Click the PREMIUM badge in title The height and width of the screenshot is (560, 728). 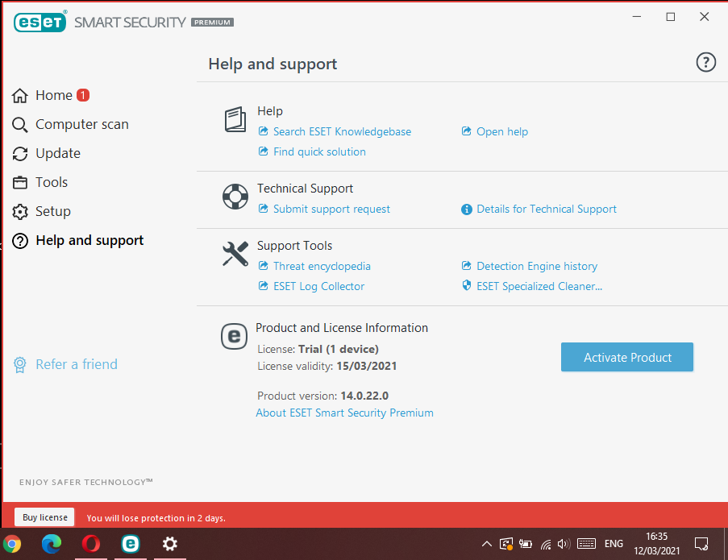click(x=212, y=23)
